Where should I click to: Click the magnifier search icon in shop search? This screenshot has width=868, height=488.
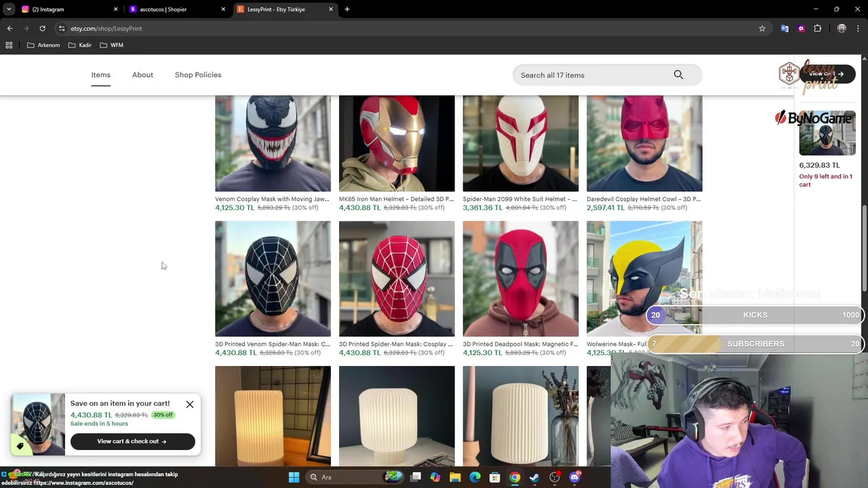[x=678, y=75]
